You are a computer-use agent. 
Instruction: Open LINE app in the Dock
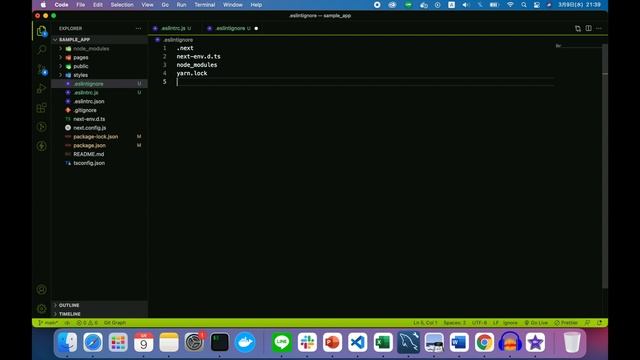tap(282, 342)
